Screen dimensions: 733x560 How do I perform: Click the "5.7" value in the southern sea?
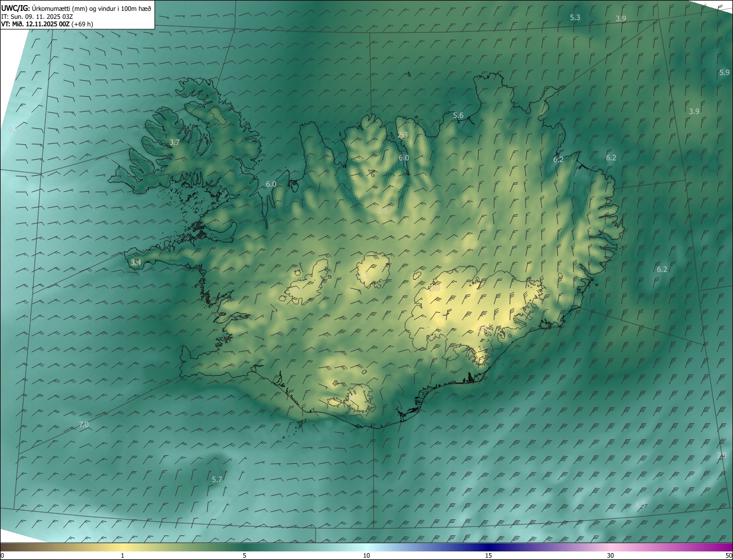217,479
